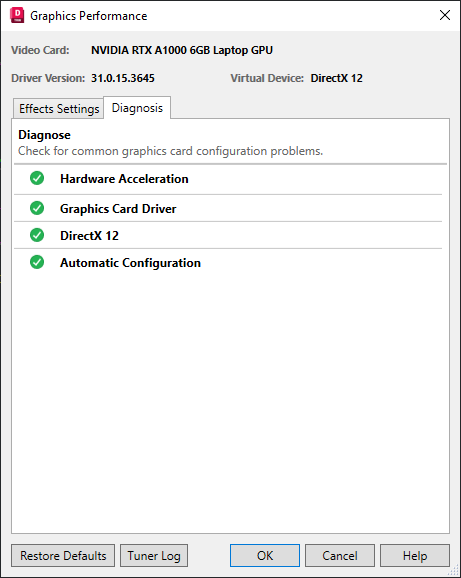
Task: Confirm with the OK button
Action: [265, 556]
